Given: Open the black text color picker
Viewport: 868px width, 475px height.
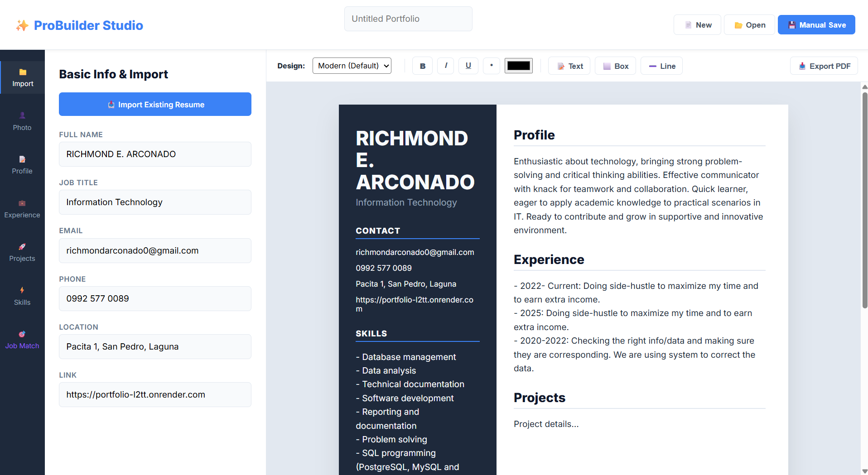Looking at the screenshot, I should pos(519,66).
